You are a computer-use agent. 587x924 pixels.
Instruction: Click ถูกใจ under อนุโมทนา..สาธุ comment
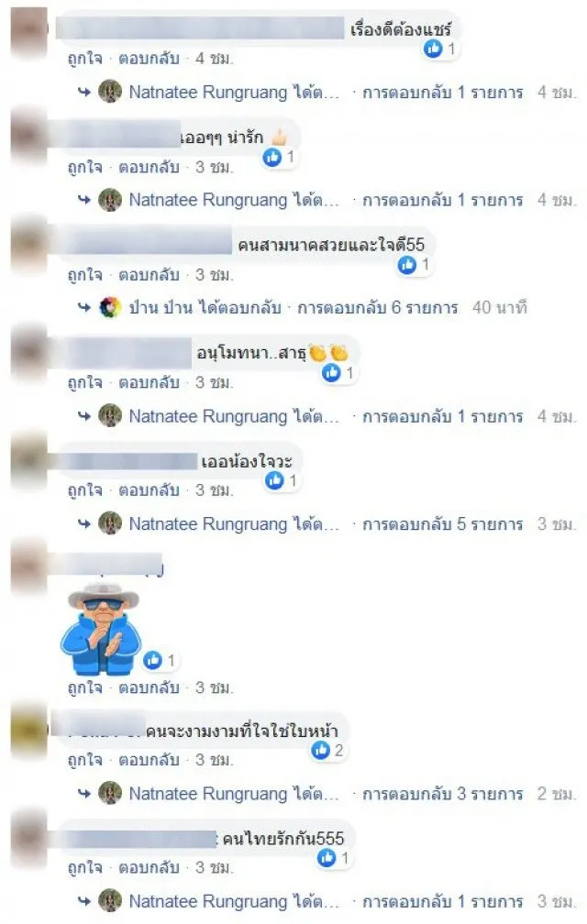[x=85, y=382]
